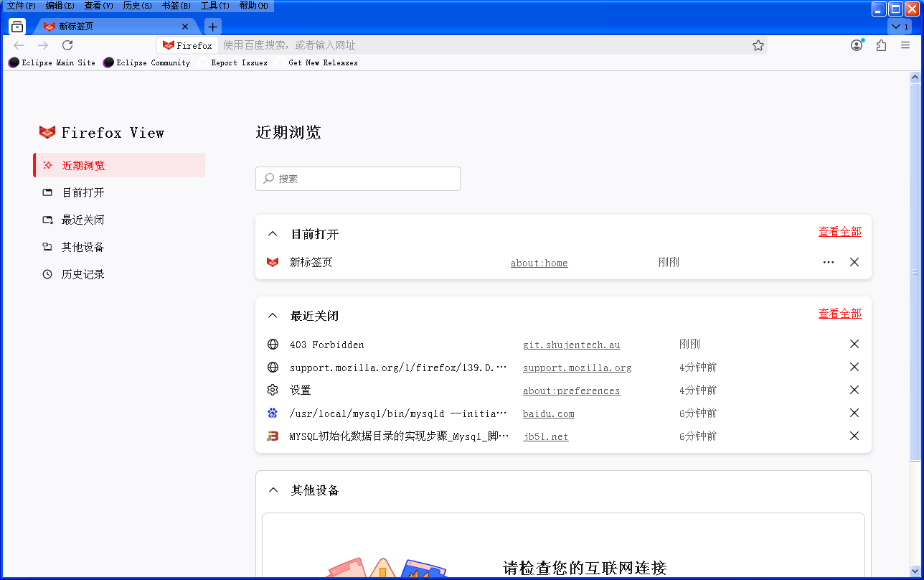924x580 pixels.
Task: Open Eclipse Community bookmark
Action: pos(146,62)
